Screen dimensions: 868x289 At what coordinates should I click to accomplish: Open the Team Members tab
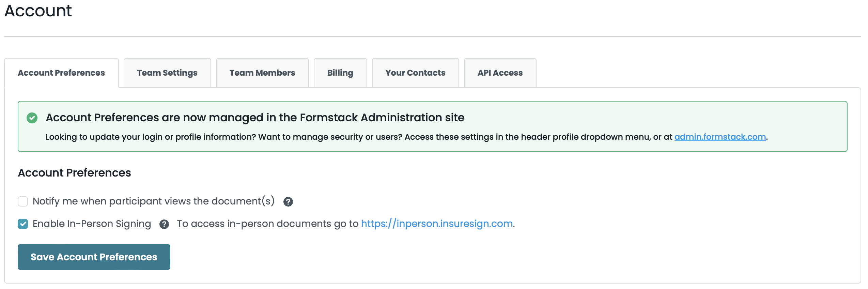pos(262,73)
